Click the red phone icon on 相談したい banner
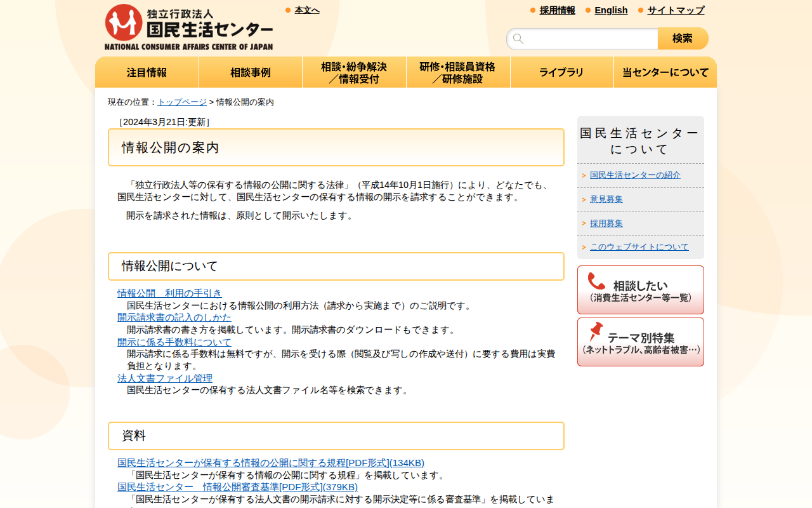Viewport: 812px width, 508px height. click(596, 281)
